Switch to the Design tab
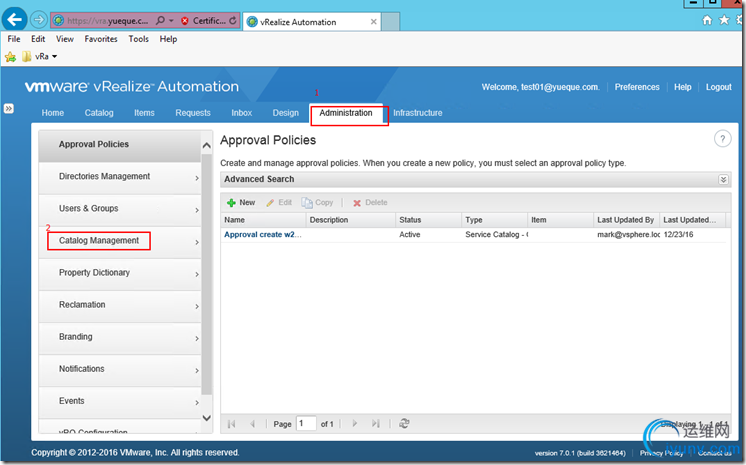The height and width of the screenshot is (465, 746). point(285,113)
